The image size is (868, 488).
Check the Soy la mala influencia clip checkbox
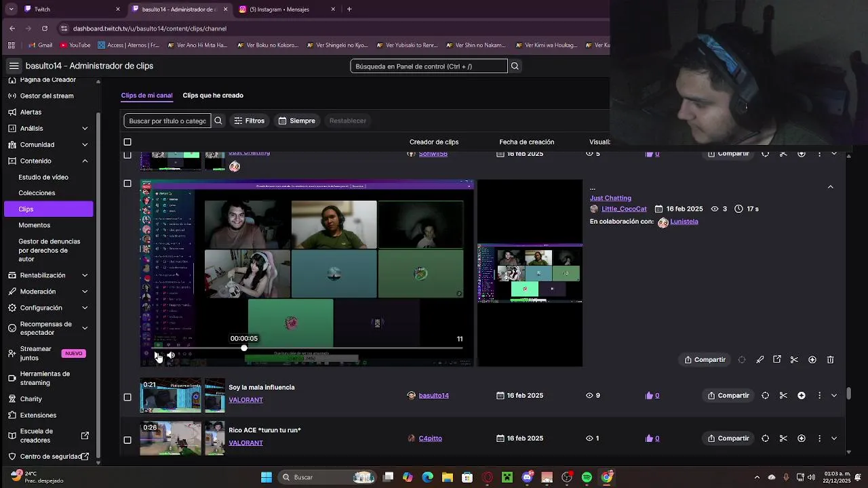click(127, 397)
